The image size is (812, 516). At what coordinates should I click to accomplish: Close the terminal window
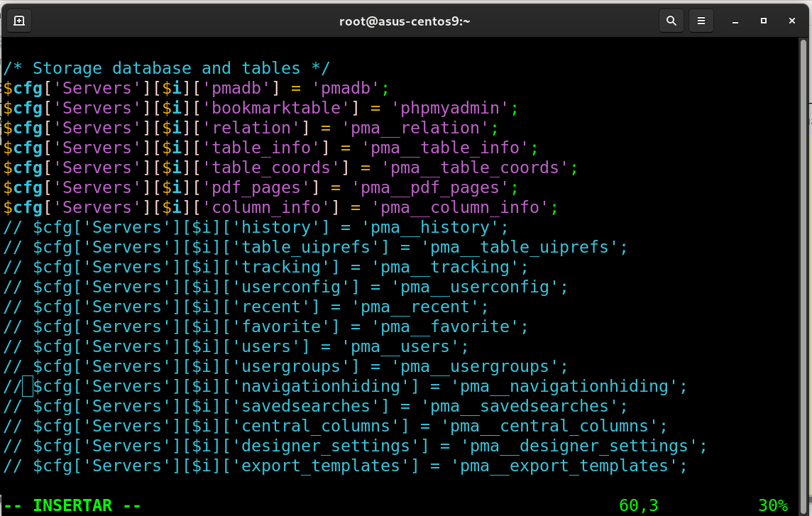[792, 21]
